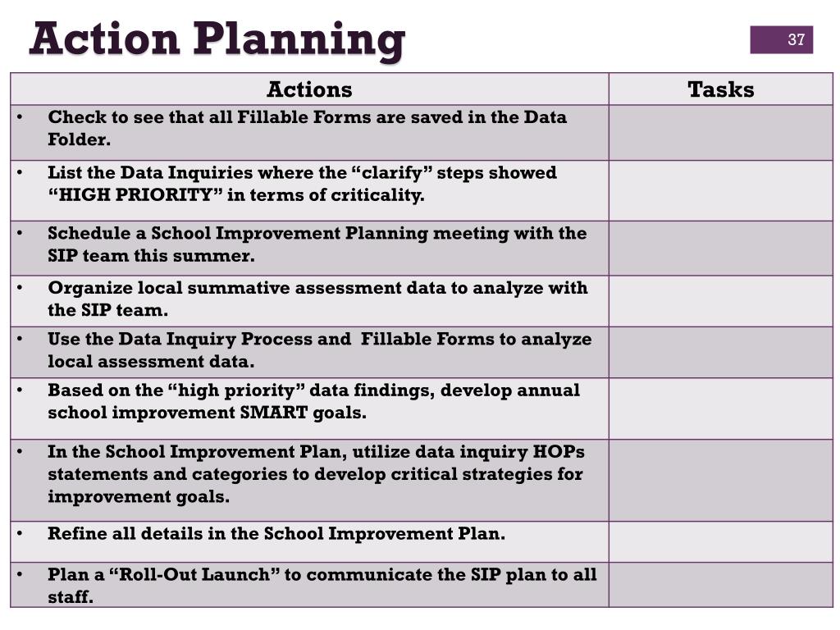Select the SMART goals action text
840x630 pixels.
(313, 401)
